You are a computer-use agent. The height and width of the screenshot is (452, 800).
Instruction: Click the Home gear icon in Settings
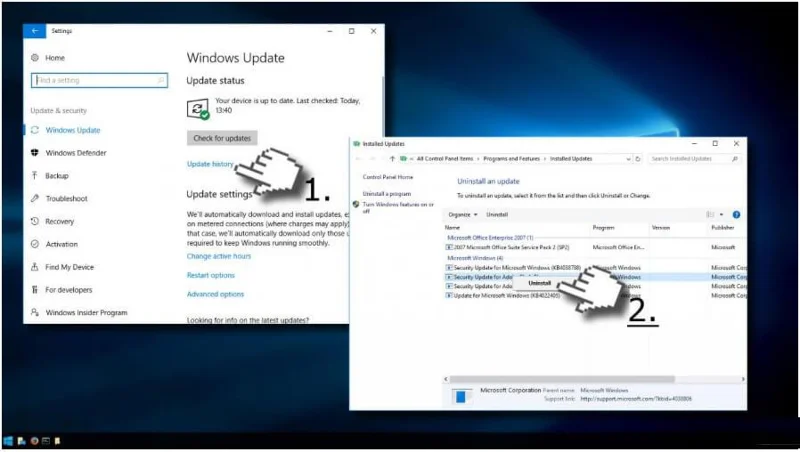point(35,58)
